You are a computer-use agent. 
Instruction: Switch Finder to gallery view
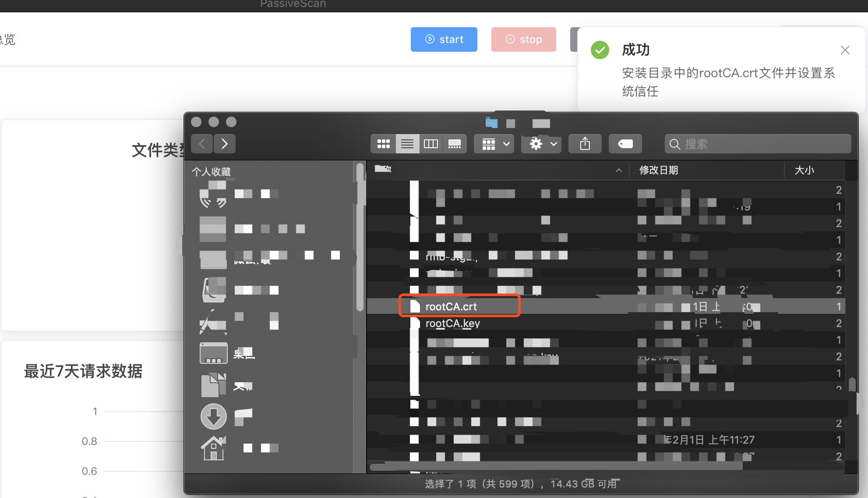(x=455, y=144)
